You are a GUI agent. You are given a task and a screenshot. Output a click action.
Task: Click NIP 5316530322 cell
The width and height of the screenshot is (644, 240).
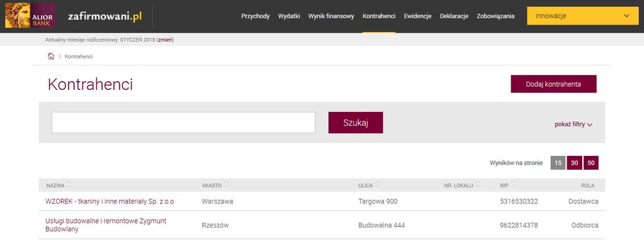(519, 201)
